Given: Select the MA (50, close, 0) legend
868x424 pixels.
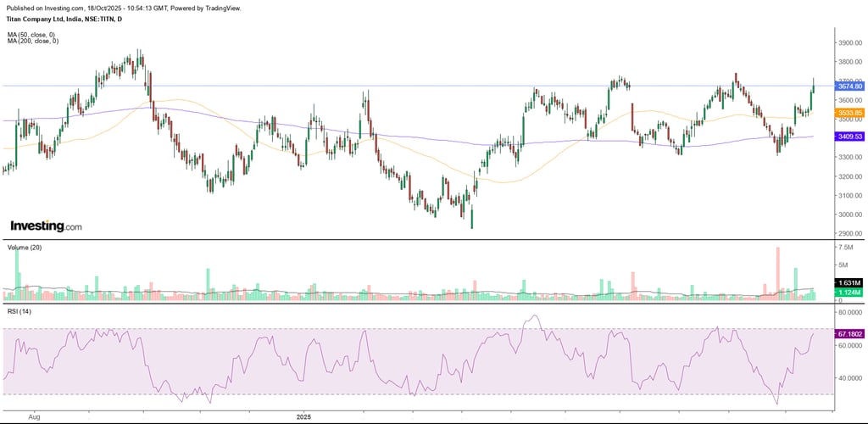Looking at the screenshot, I should [x=33, y=34].
